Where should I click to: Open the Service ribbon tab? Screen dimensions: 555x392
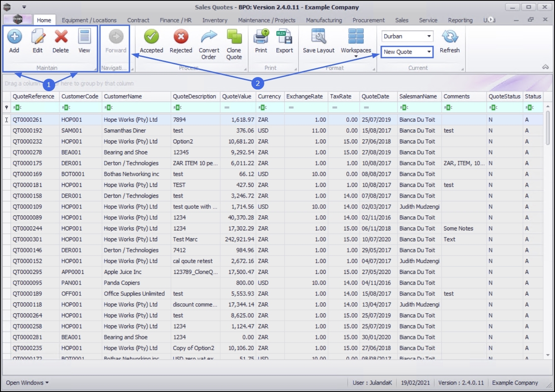428,20
